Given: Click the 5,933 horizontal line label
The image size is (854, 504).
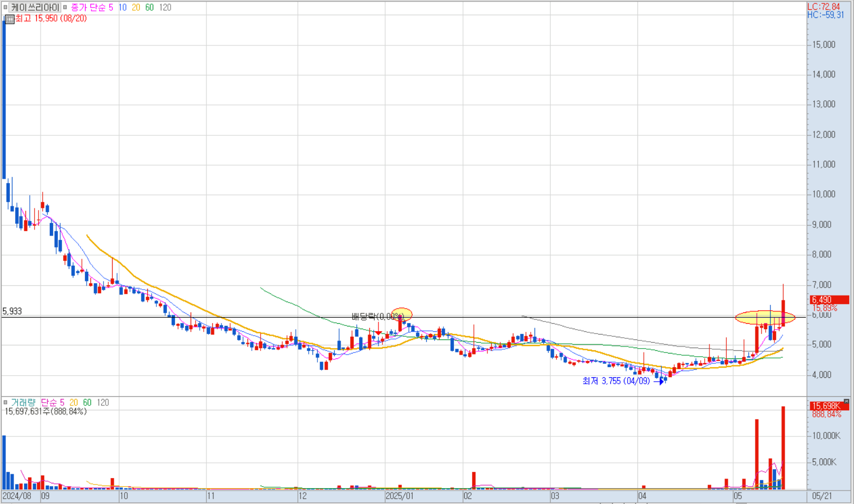Looking at the screenshot, I should point(12,311).
